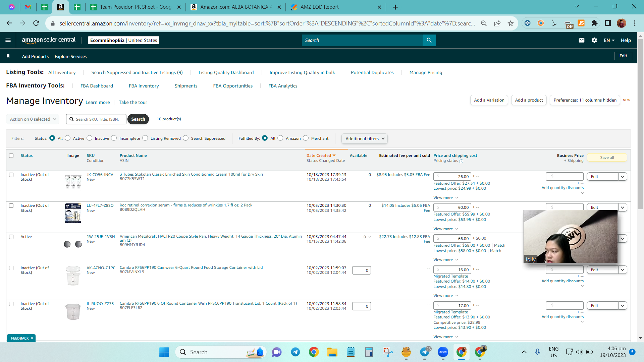Viewport: 644px width, 362px height.
Task: Open the browser side panel icon
Action: click(x=608, y=23)
